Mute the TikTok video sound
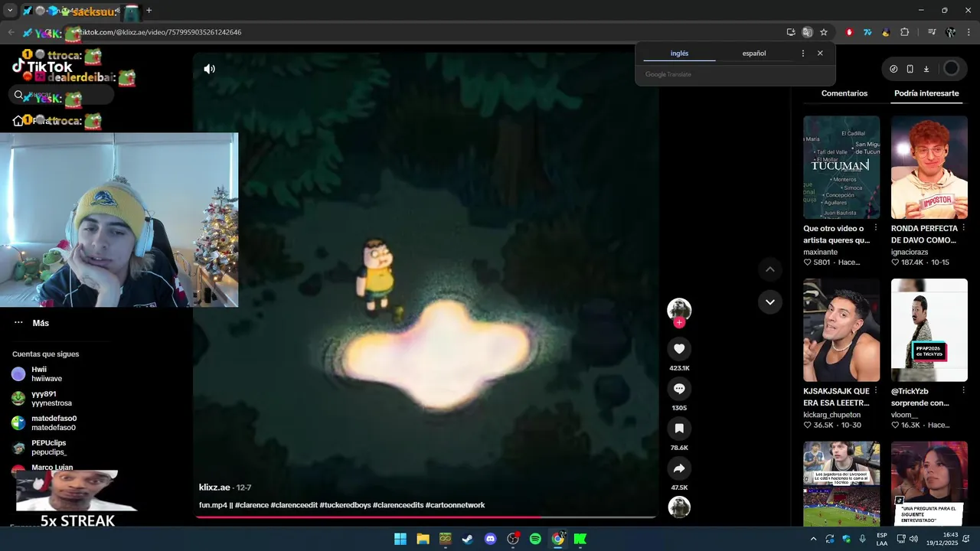980x551 pixels. [209, 69]
